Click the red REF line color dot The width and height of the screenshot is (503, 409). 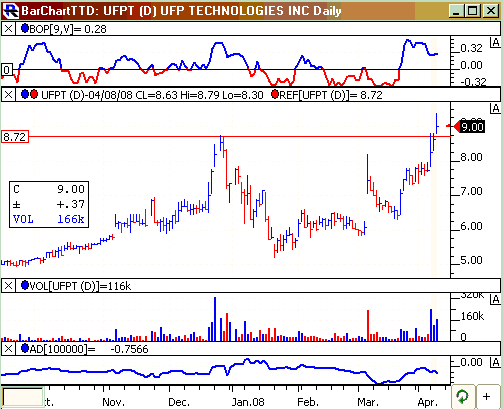(x=275, y=95)
